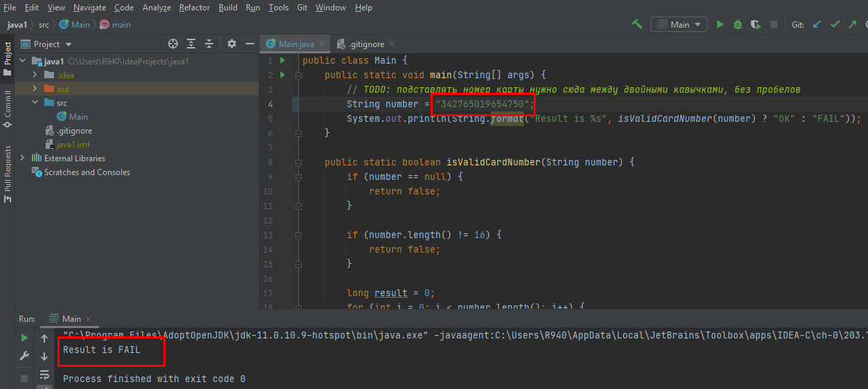Viewport: 868px width, 389px height.
Task: Click run gutter icon on line 2
Action: coord(282,75)
